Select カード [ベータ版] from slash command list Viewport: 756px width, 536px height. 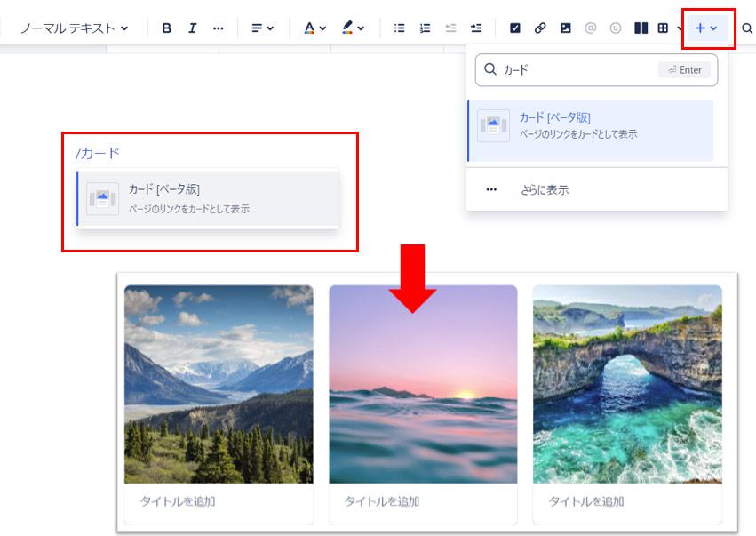[208, 198]
